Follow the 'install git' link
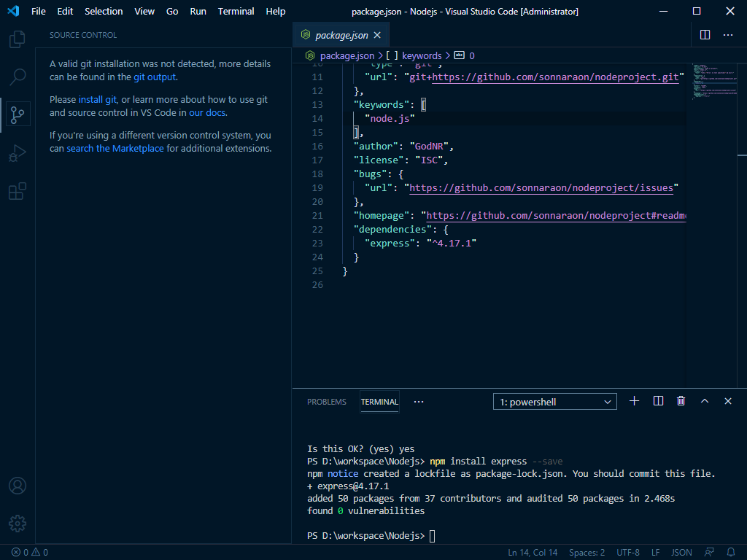Screen dimensions: 747x560 pyautogui.click(x=97, y=99)
